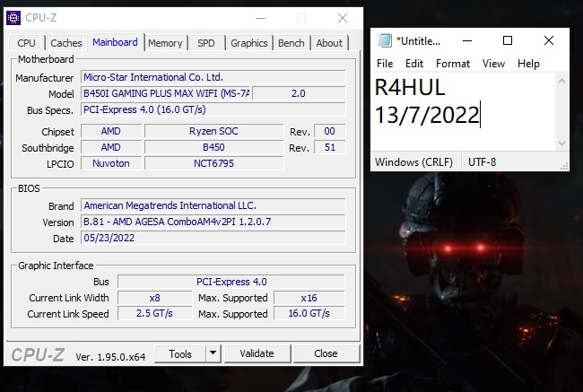Open the Memory tab

click(165, 43)
